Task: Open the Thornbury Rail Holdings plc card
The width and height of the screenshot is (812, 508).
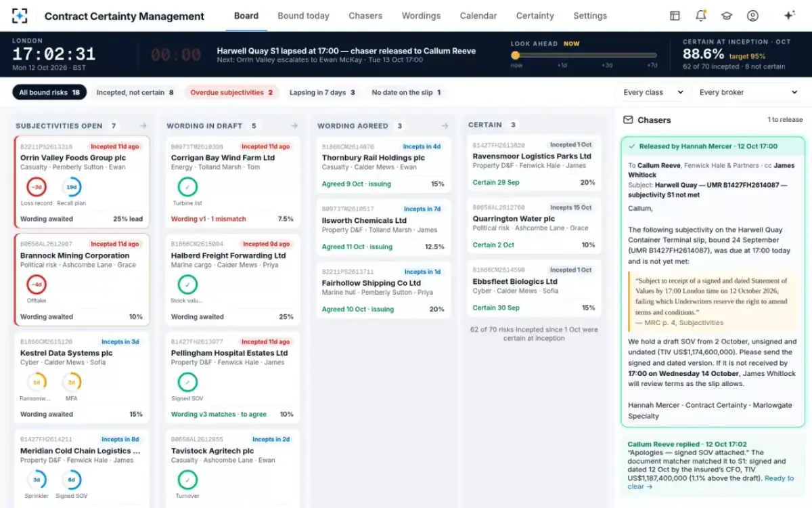Action: (x=383, y=165)
